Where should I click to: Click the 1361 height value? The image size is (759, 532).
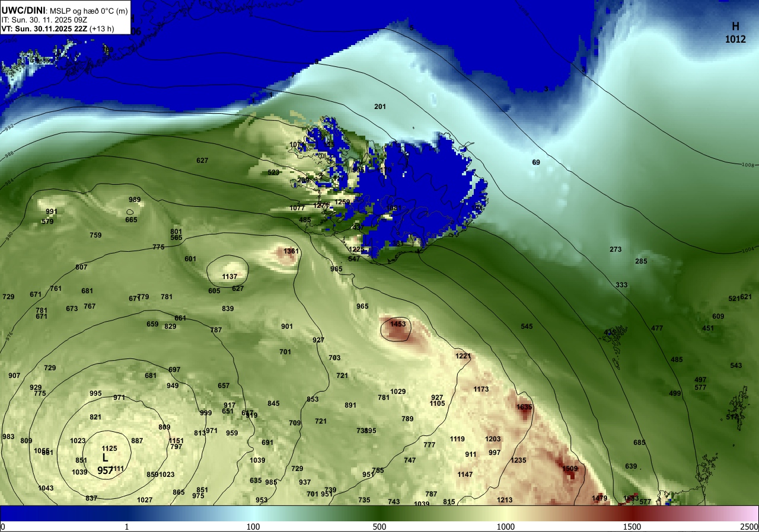(x=291, y=251)
